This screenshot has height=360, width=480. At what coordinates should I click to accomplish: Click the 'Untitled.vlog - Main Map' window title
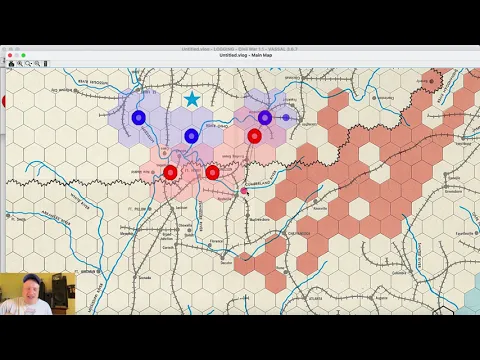(x=246, y=55)
